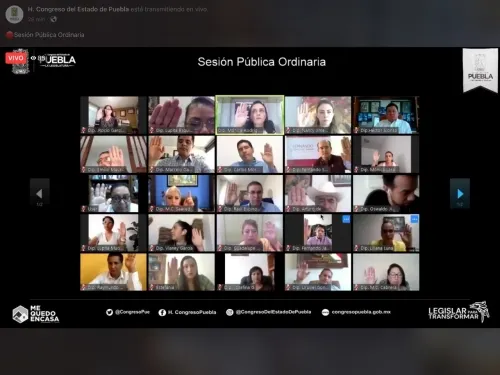The width and height of the screenshot is (500, 375).
Task: Select the Dip. Carlos Mor... video tile
Action: click(x=250, y=154)
